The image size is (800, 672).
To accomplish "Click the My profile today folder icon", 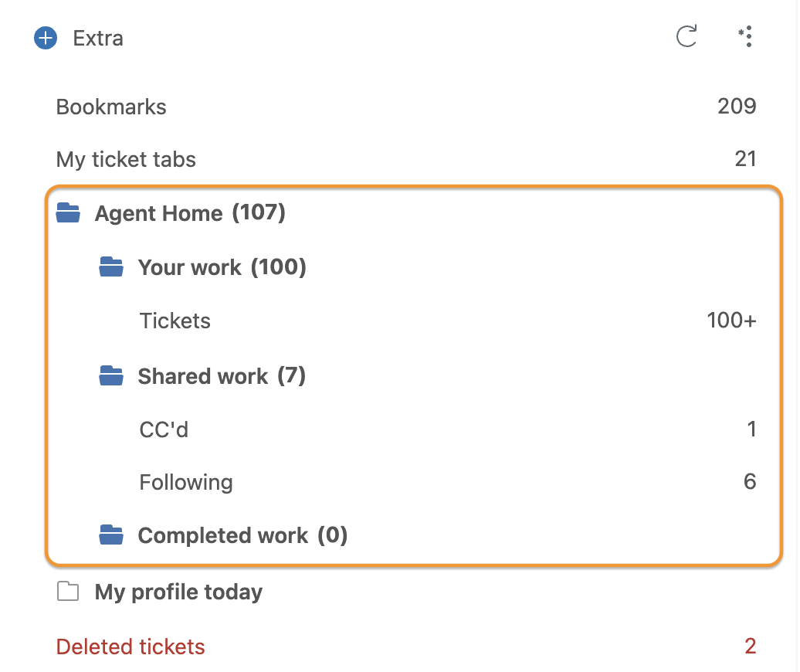I will pos(68,592).
